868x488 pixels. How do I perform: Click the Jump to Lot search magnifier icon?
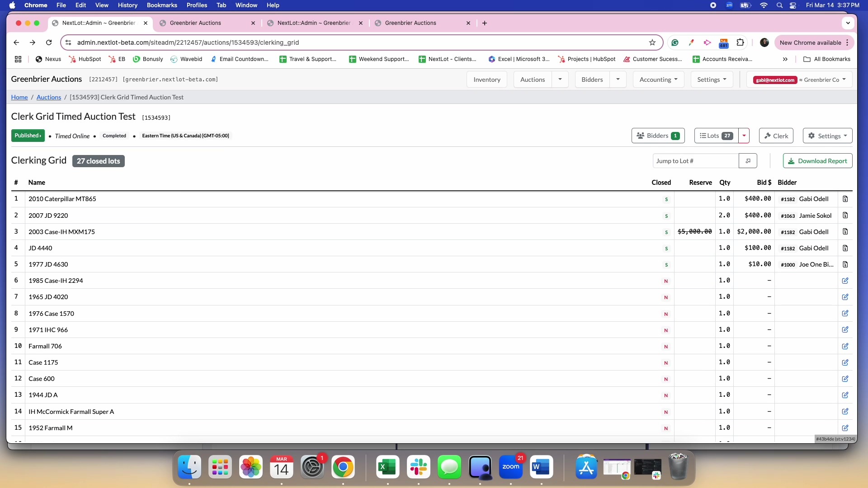pyautogui.click(x=748, y=160)
